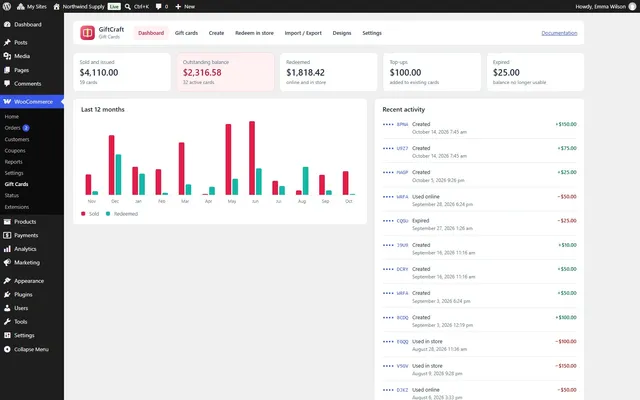This screenshot has width=640, height=400.
Task: Click the Live status badge
Action: 114,7
